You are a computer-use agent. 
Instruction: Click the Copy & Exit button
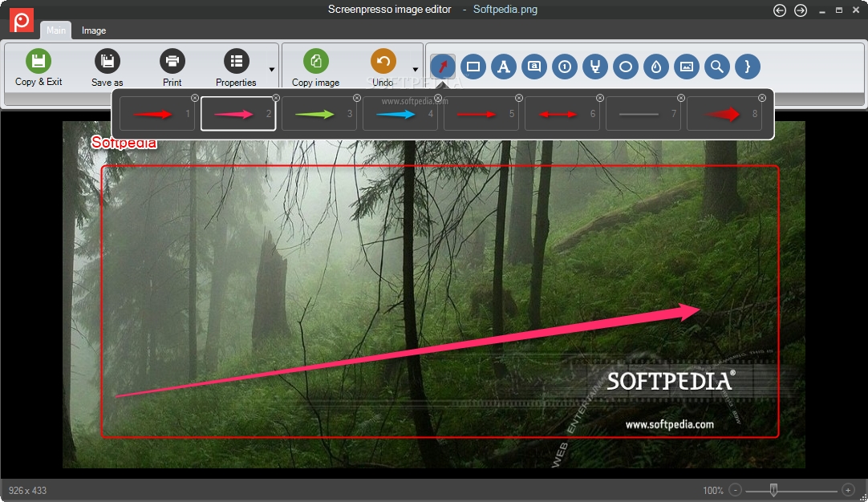[x=39, y=68]
